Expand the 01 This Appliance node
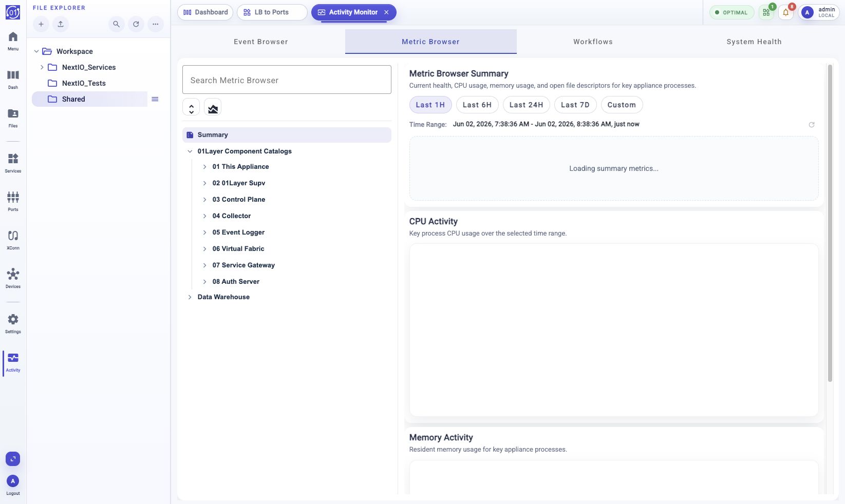This screenshot has width=845, height=504. (x=205, y=167)
